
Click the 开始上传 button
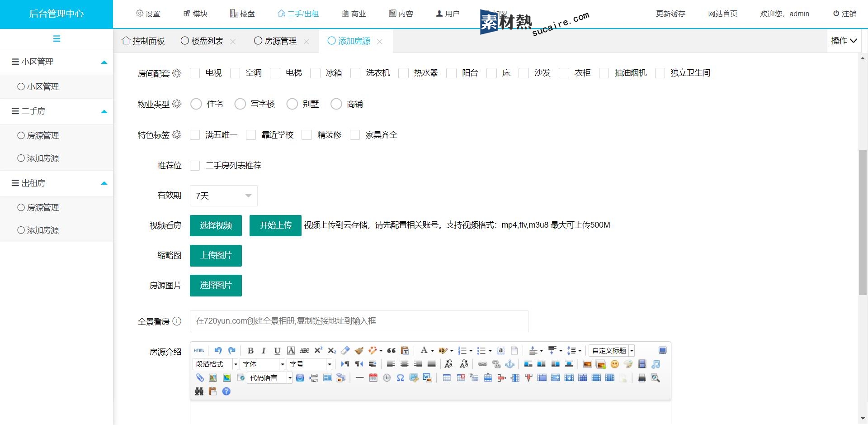(275, 225)
